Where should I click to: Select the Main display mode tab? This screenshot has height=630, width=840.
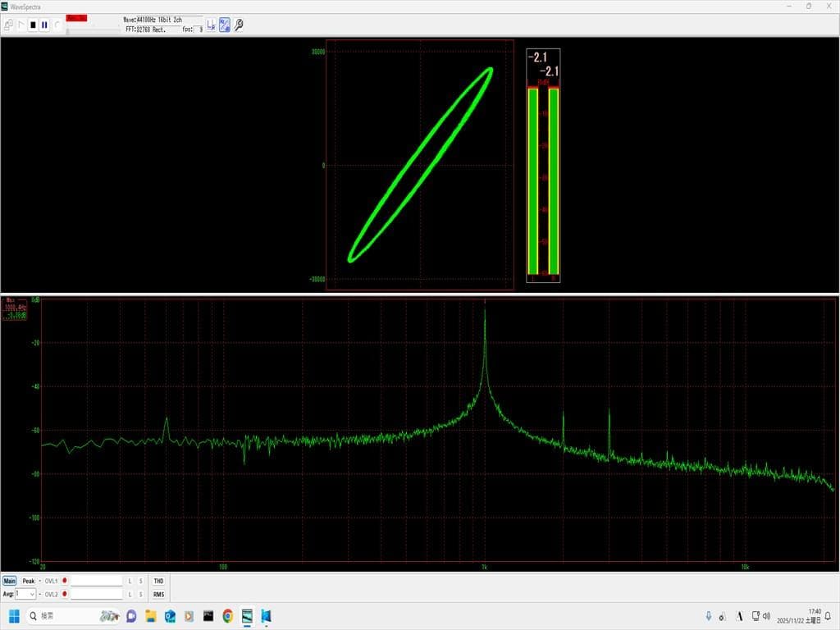[x=9, y=581]
